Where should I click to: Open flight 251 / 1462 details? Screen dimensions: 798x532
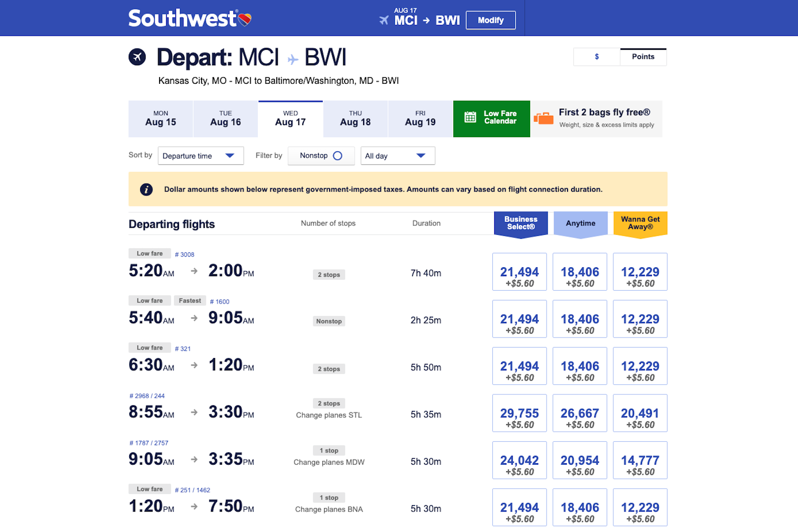192,490
